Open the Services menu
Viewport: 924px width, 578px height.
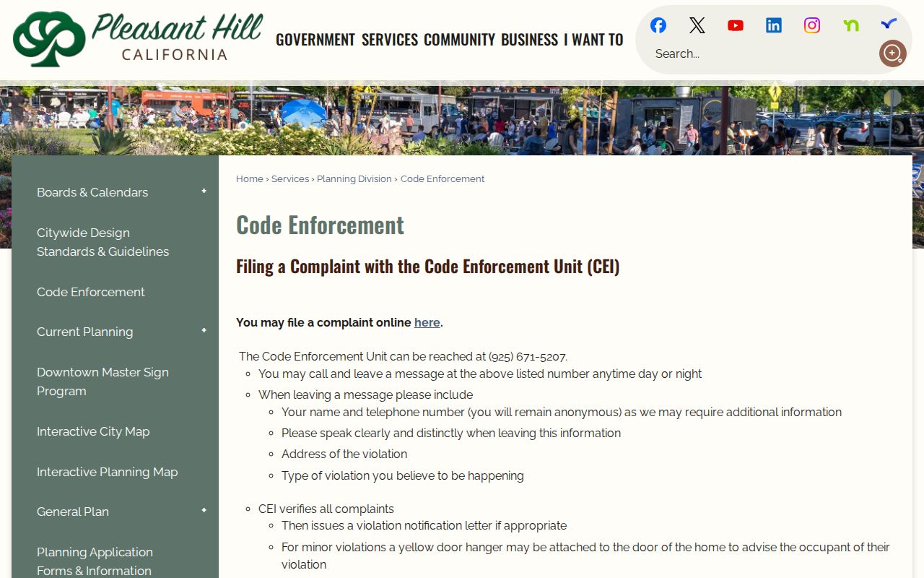[x=390, y=40]
